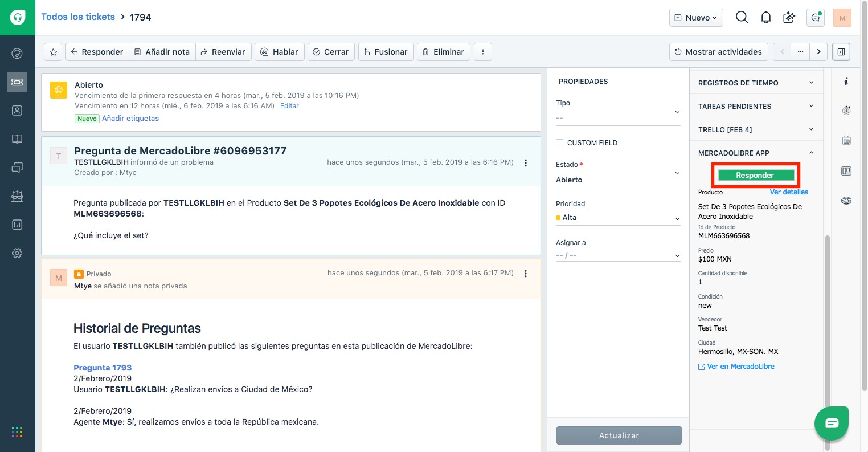Click the Añadir etiquetas link
Image resolution: width=868 pixels, height=452 pixels.
coord(130,119)
